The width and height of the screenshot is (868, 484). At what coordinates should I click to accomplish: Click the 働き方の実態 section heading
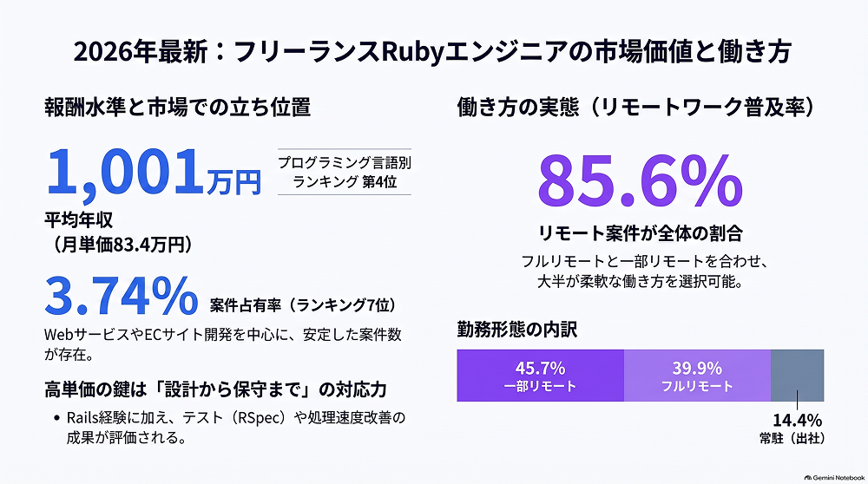[x=637, y=108]
